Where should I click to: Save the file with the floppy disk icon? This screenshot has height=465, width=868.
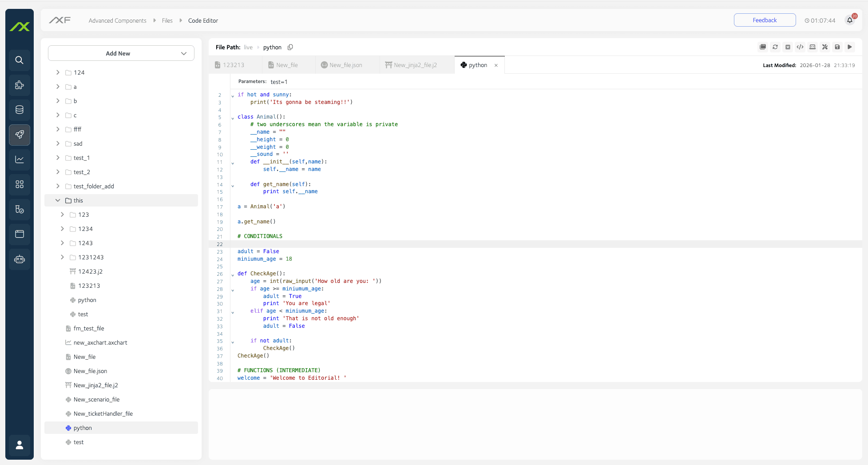click(837, 47)
